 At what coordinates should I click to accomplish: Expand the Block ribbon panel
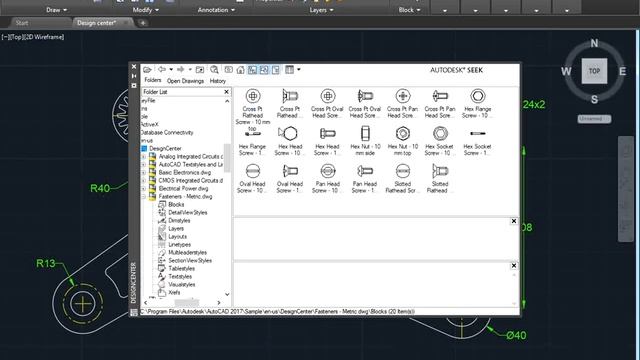409,10
